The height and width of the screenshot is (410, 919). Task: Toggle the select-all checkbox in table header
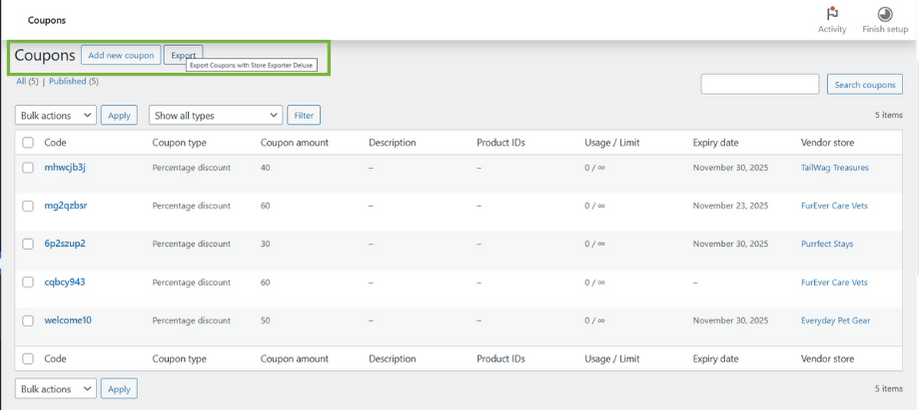click(28, 143)
